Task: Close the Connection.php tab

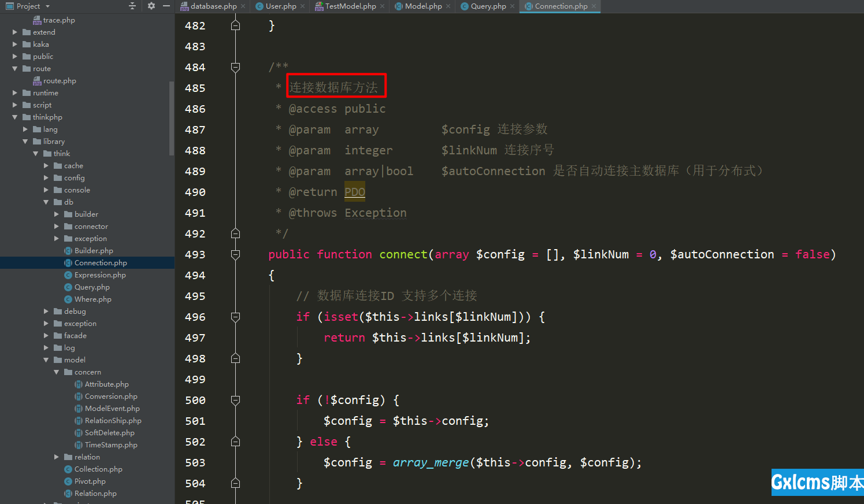Action: tap(594, 6)
